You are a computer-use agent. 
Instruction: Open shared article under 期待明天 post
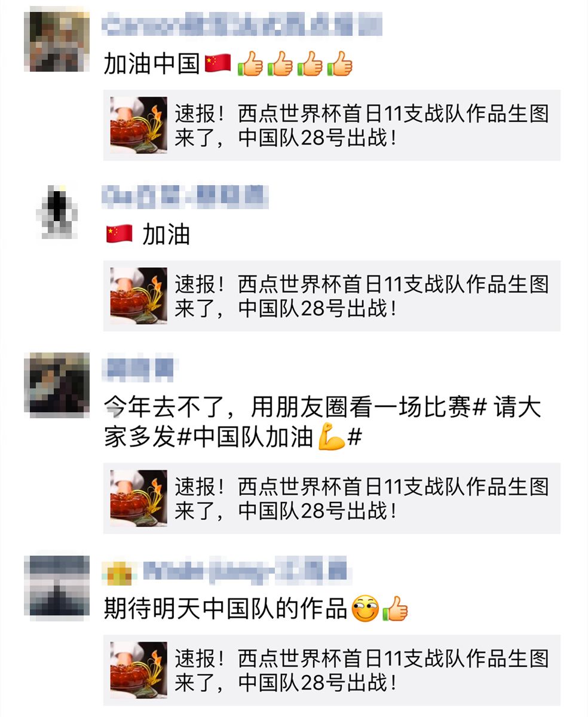coord(332,670)
